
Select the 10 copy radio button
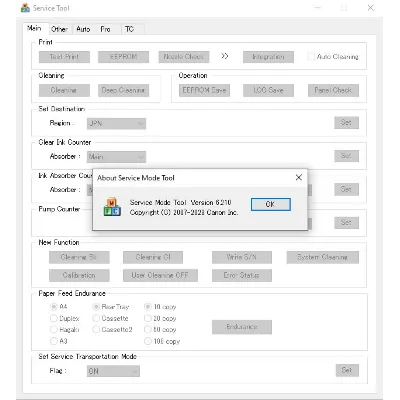pos(148,306)
